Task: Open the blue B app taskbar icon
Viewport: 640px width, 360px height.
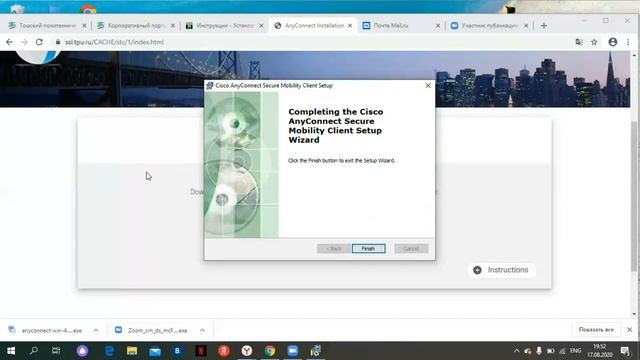Action: pos(178,351)
